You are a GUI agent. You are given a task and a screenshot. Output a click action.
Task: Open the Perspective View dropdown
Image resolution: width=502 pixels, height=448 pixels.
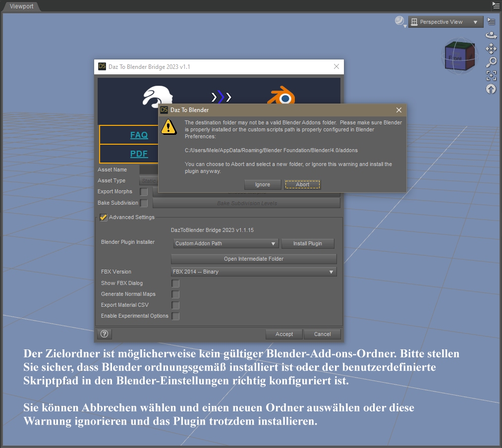tap(446, 22)
